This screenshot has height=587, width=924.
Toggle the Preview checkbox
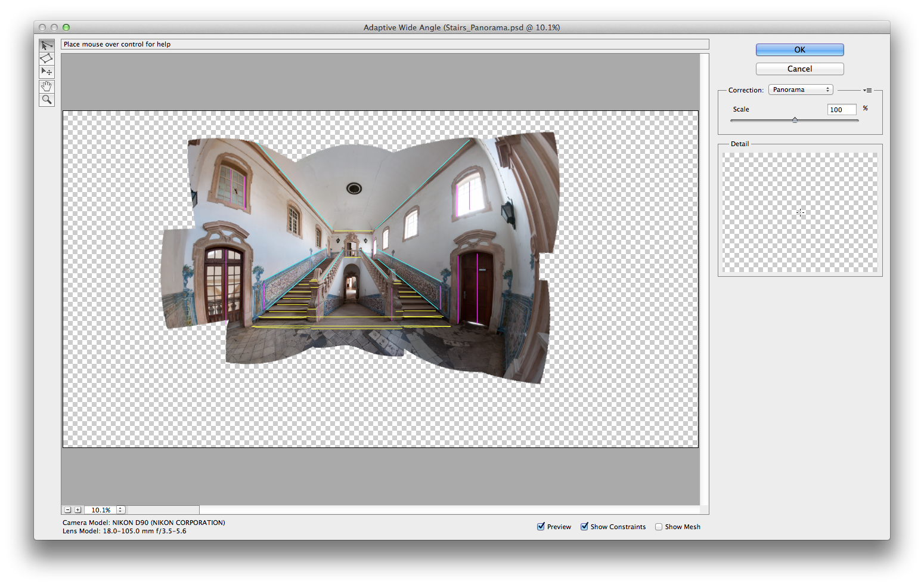(541, 527)
